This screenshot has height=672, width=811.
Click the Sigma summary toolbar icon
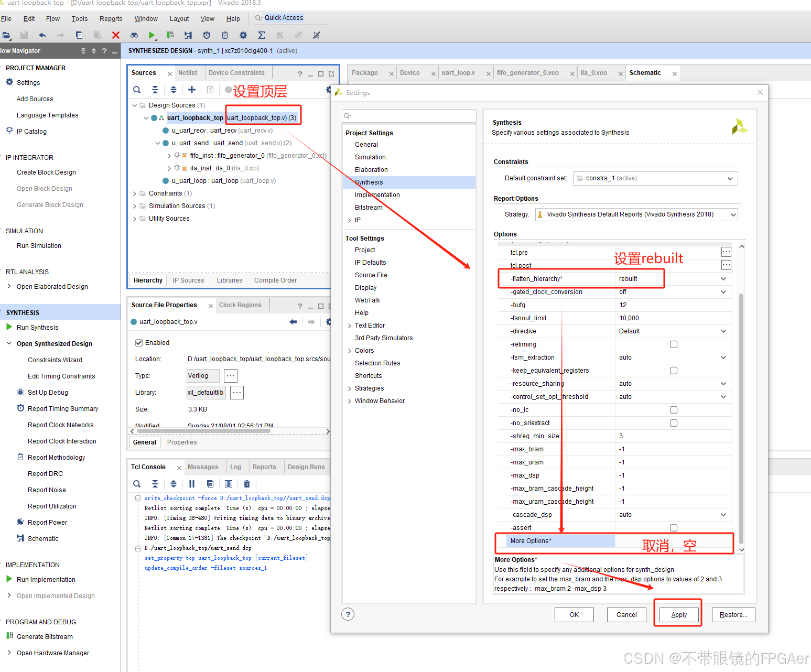click(261, 35)
